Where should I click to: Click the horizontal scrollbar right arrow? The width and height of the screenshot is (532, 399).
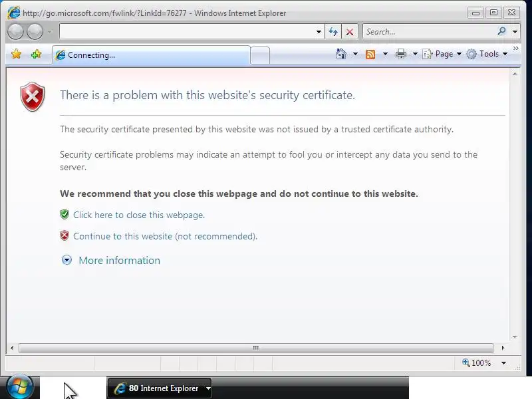pyautogui.click(x=503, y=348)
